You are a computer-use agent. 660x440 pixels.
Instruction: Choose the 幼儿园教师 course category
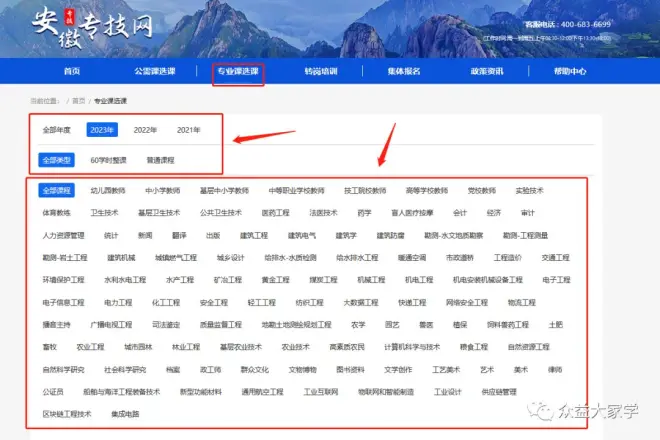108,190
